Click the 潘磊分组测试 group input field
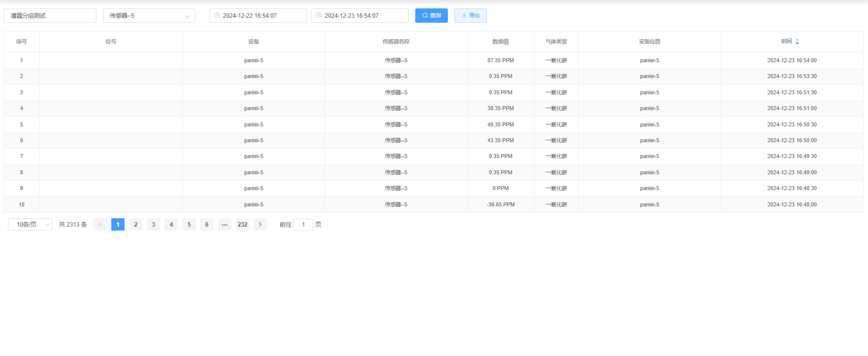The width and height of the screenshot is (868, 356). pos(50,16)
